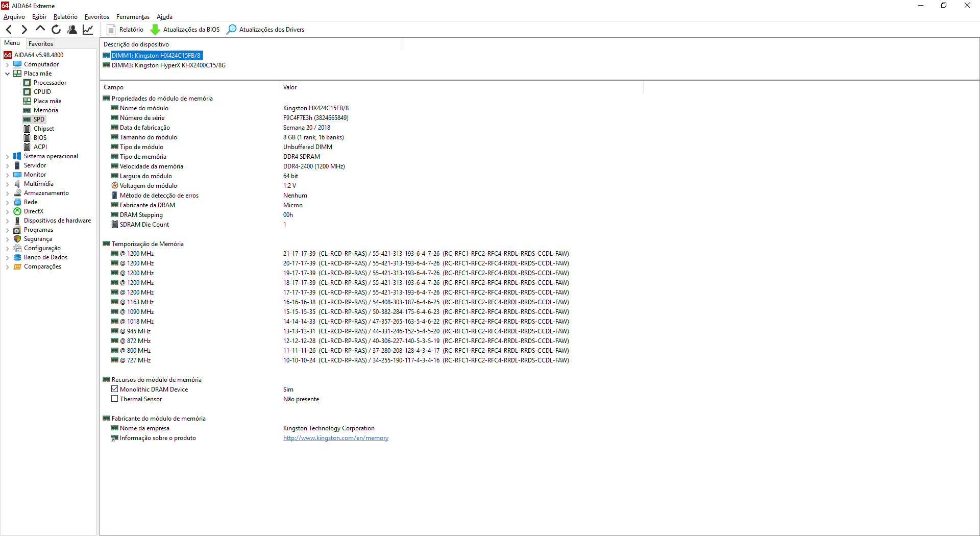Click the Valor column header

(x=461, y=87)
